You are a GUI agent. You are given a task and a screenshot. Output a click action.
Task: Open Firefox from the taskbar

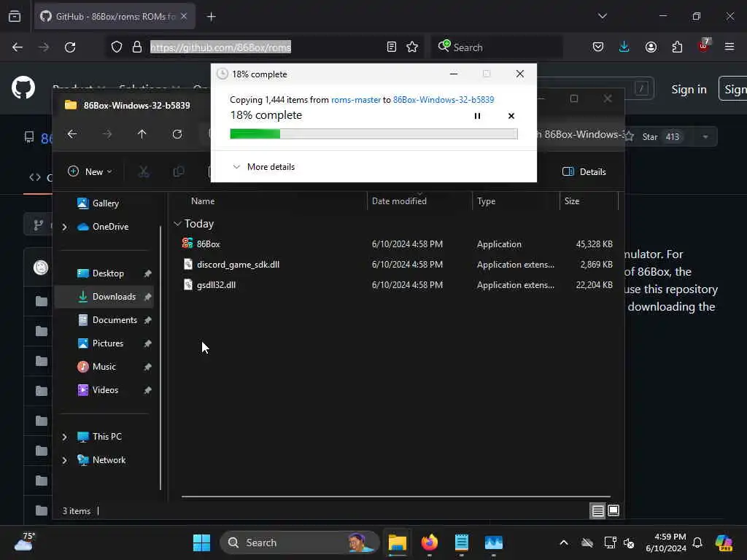point(430,542)
